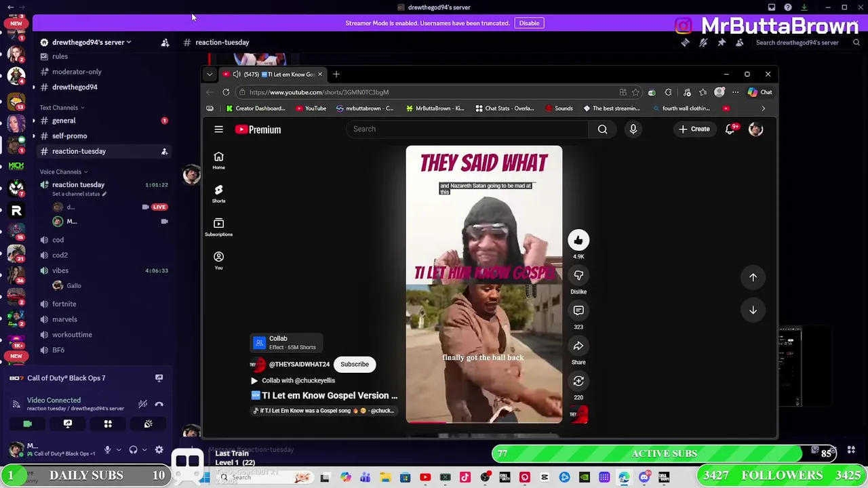The height and width of the screenshot is (488, 868).
Task: Start YouTube voice search with microphone
Action: 633,129
